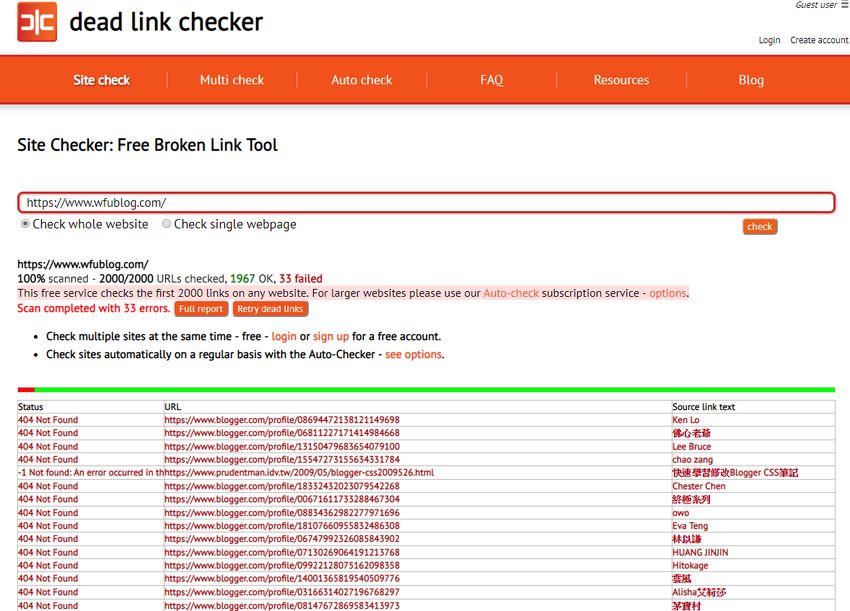Select Check whole website radio button

click(x=25, y=224)
